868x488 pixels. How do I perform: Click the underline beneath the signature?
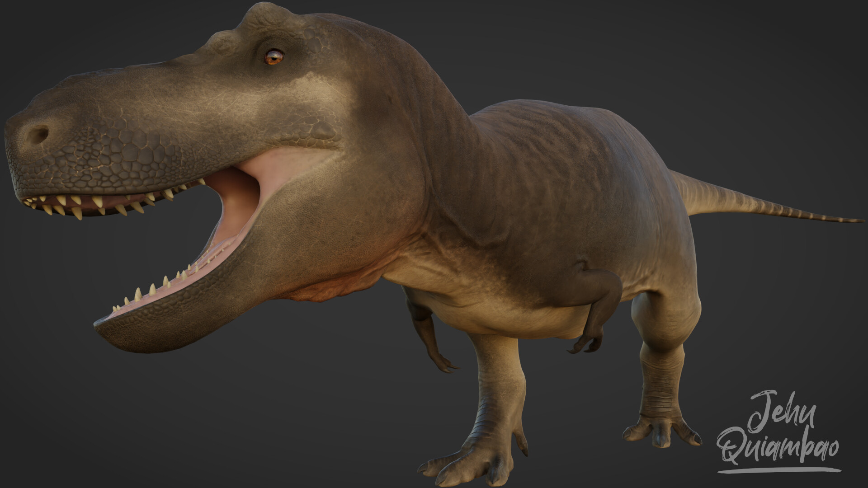pyautogui.click(x=778, y=470)
